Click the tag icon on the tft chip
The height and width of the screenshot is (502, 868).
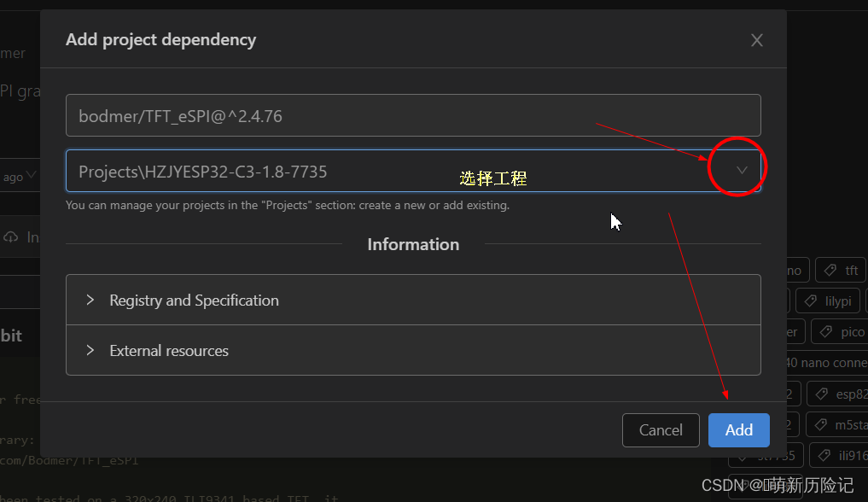click(829, 271)
